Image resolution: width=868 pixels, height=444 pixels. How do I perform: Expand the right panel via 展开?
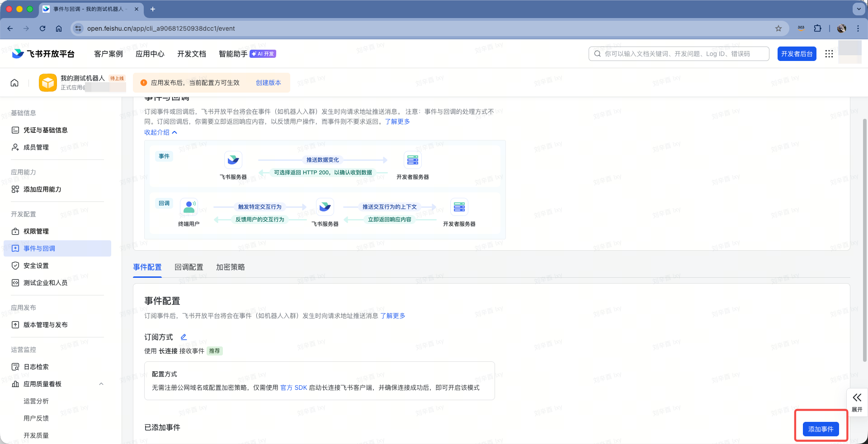tap(857, 402)
